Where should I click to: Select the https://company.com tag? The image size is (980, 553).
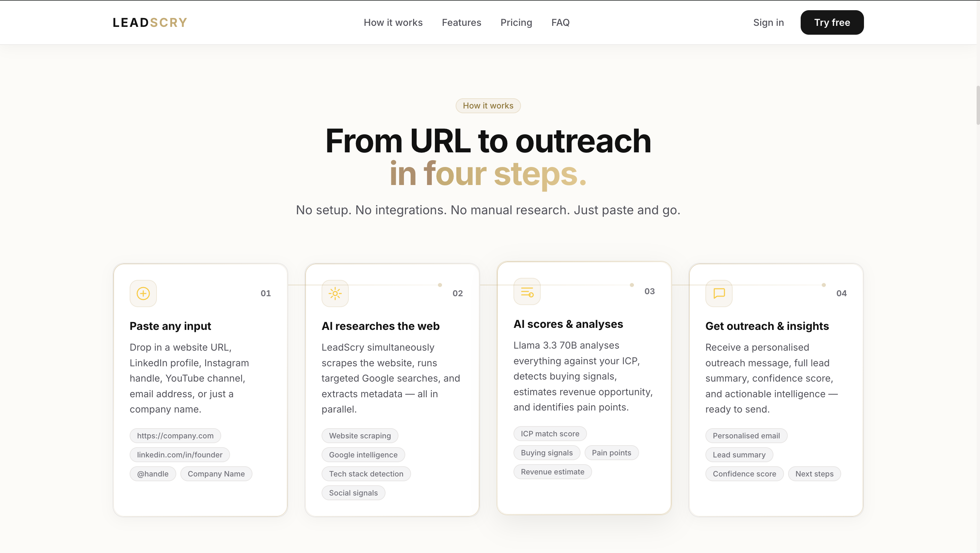click(175, 435)
